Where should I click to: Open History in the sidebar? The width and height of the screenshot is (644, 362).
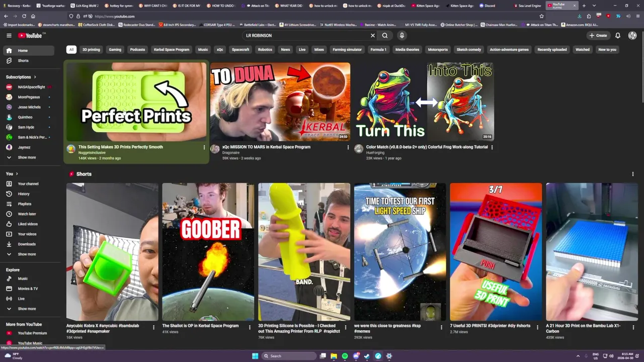pyautogui.click(x=29, y=194)
